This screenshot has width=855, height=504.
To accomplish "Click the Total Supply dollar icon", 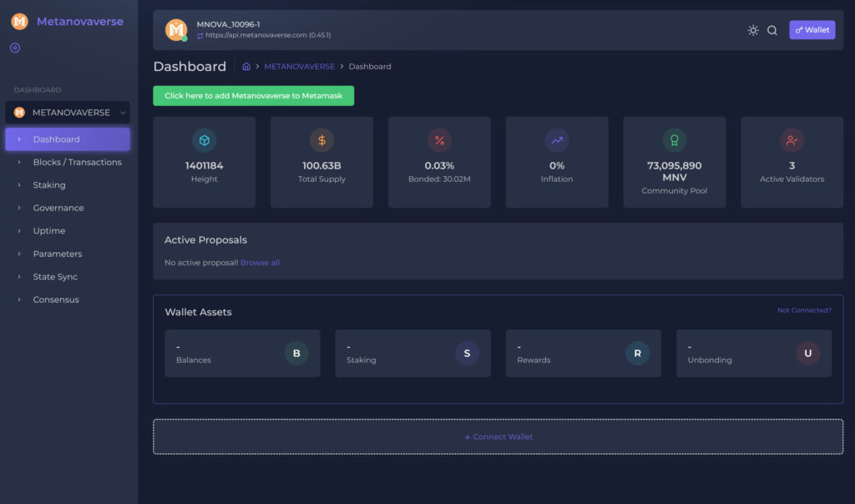I will pos(321,140).
